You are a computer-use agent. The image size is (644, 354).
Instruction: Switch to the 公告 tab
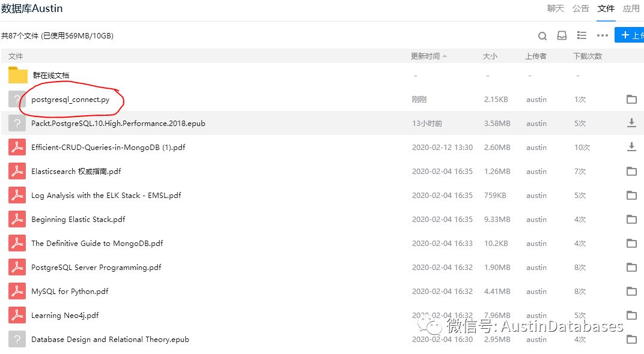tap(581, 8)
